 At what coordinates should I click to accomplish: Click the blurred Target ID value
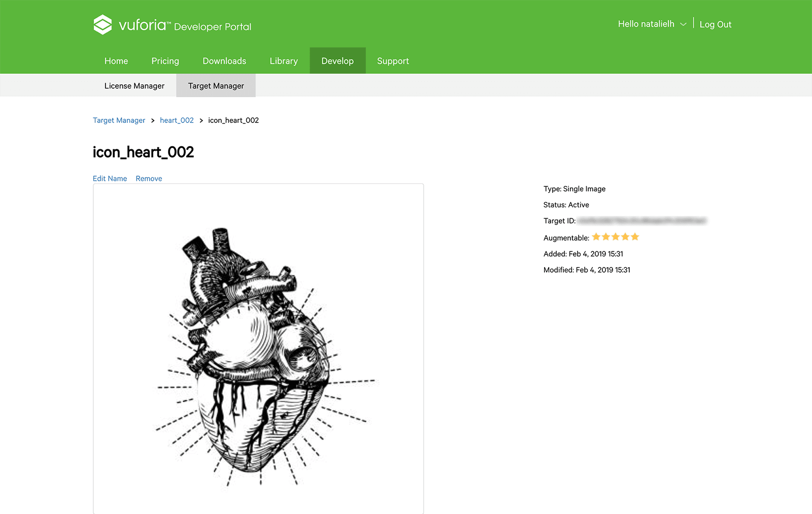click(642, 221)
